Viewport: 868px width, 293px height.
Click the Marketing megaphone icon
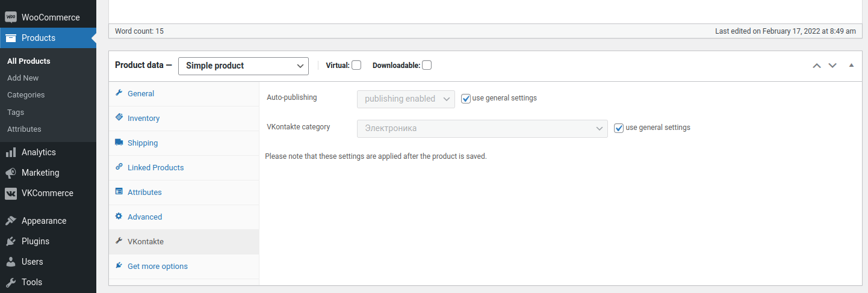point(11,173)
